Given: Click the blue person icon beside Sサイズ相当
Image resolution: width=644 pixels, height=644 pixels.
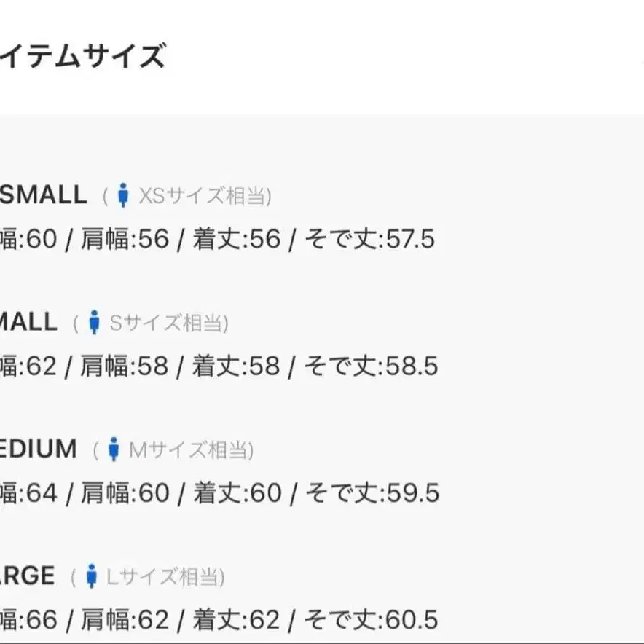Looking at the screenshot, I should 94,322.
